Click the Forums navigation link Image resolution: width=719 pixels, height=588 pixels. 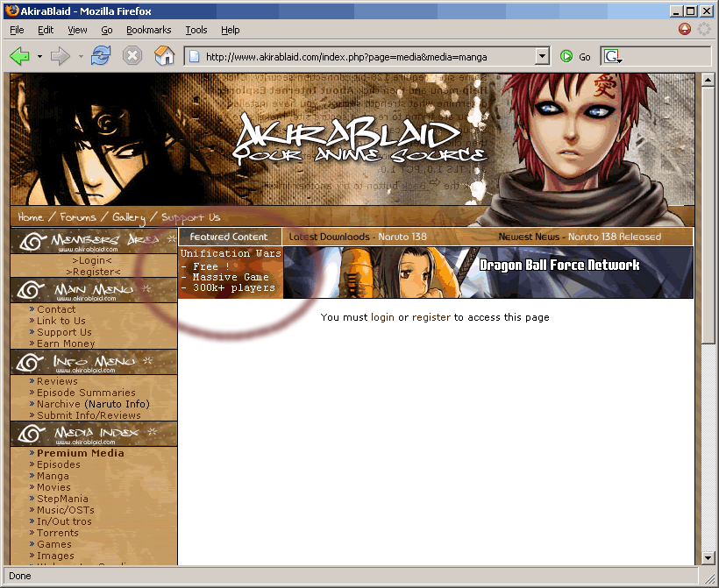click(x=78, y=217)
